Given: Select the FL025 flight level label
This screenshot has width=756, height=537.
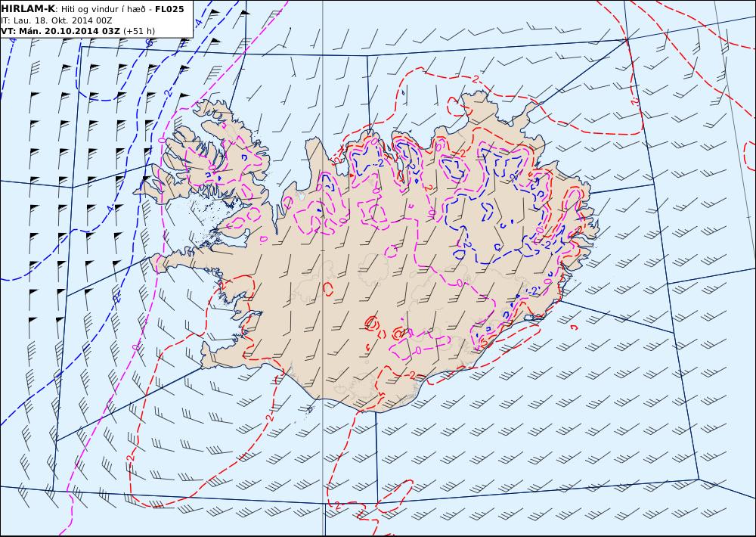Looking at the screenshot, I should tap(169, 9).
